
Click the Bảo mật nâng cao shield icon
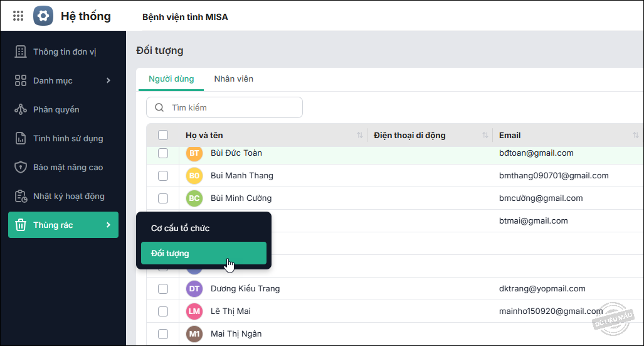[x=21, y=167]
